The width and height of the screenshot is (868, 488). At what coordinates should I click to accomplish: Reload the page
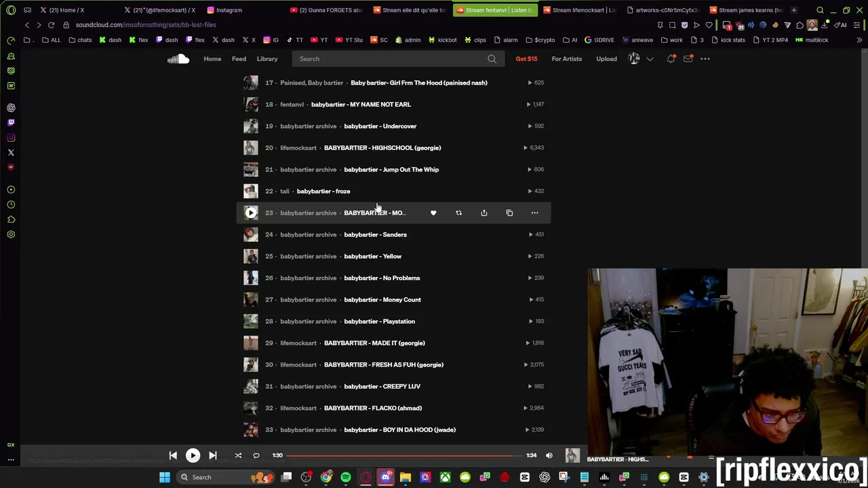(51, 25)
